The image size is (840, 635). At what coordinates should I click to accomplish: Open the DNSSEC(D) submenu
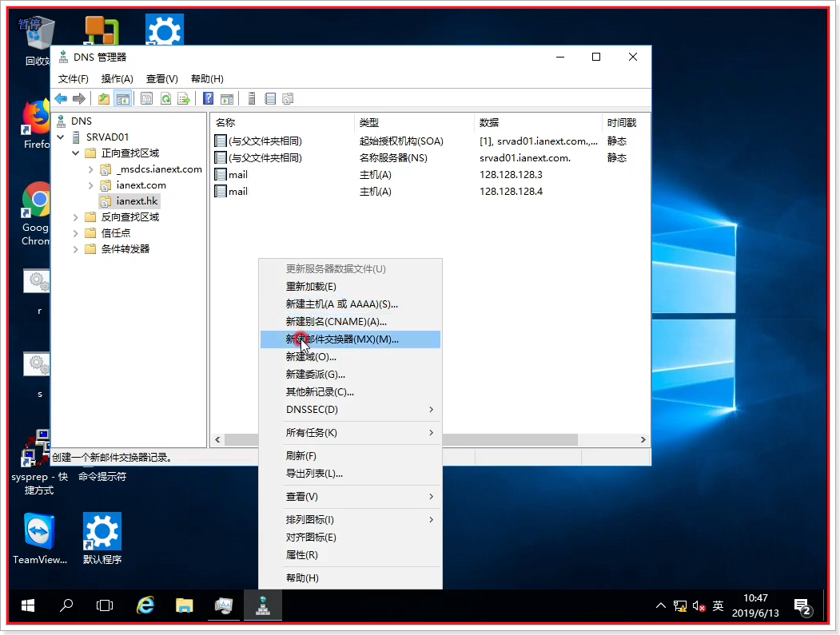pyautogui.click(x=350, y=410)
